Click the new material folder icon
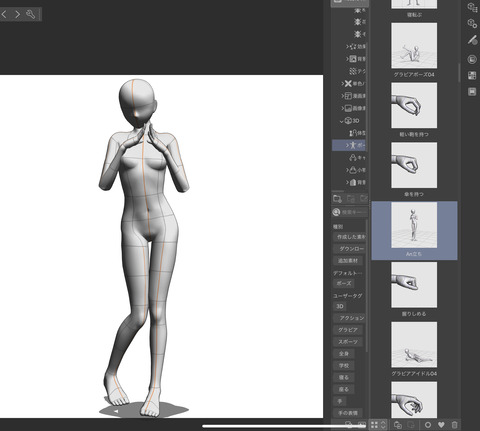The height and width of the screenshot is (431, 480). point(337,199)
